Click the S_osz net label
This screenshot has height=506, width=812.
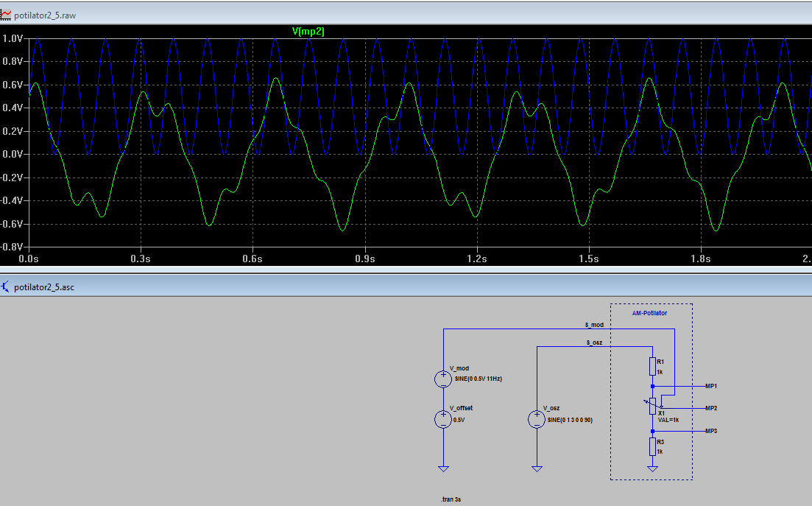tap(594, 343)
